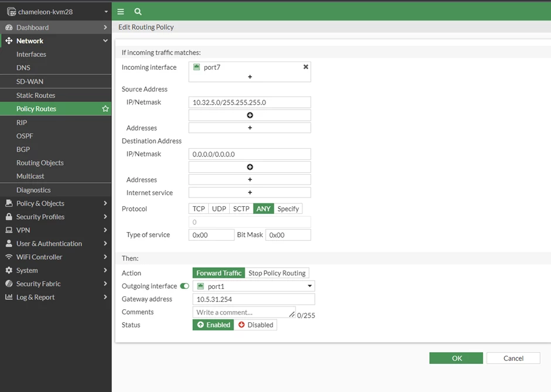Add destination Addresses with plus
This screenshot has height=392, width=551.
point(250,179)
